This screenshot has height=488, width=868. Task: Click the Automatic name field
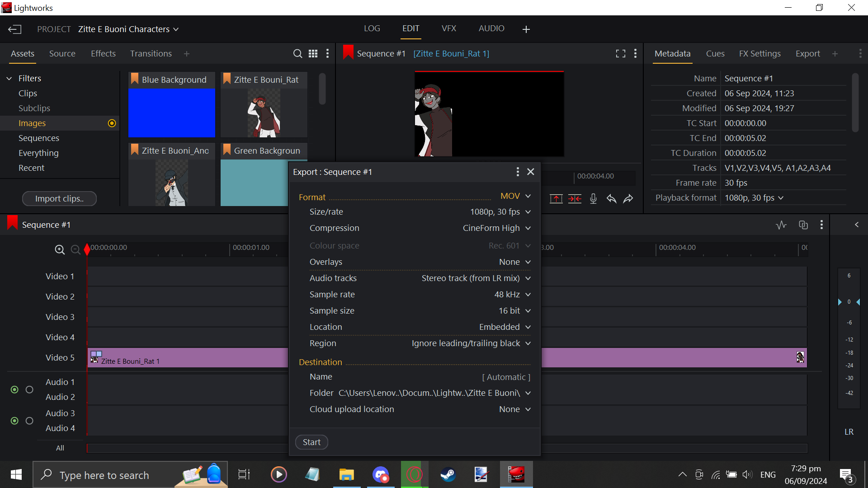pyautogui.click(x=506, y=377)
